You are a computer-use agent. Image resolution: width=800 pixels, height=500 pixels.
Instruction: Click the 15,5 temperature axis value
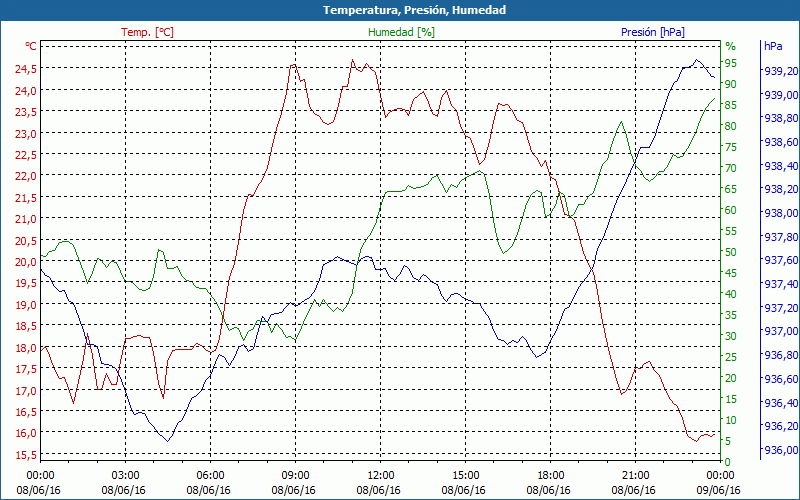(x=26, y=454)
